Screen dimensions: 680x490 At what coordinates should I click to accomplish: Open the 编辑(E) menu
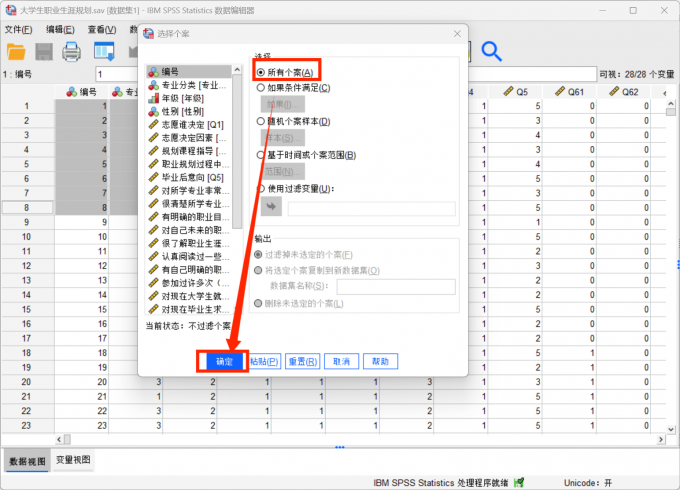[60, 29]
